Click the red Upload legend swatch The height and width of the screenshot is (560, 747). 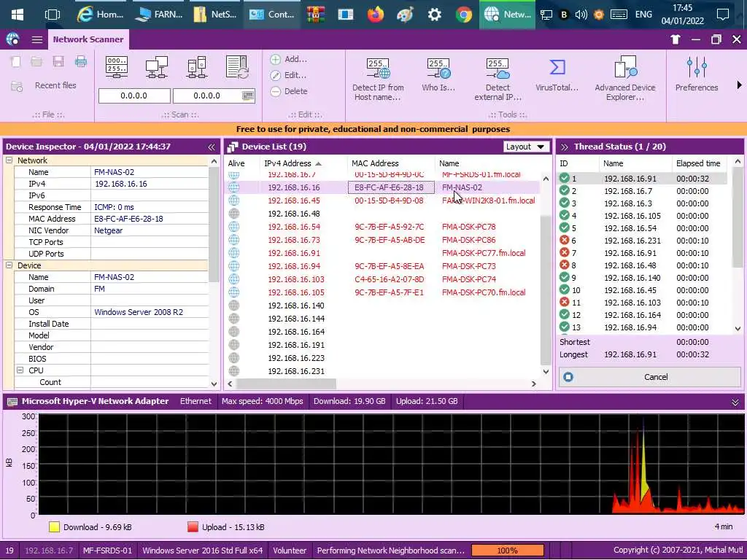[193, 527]
